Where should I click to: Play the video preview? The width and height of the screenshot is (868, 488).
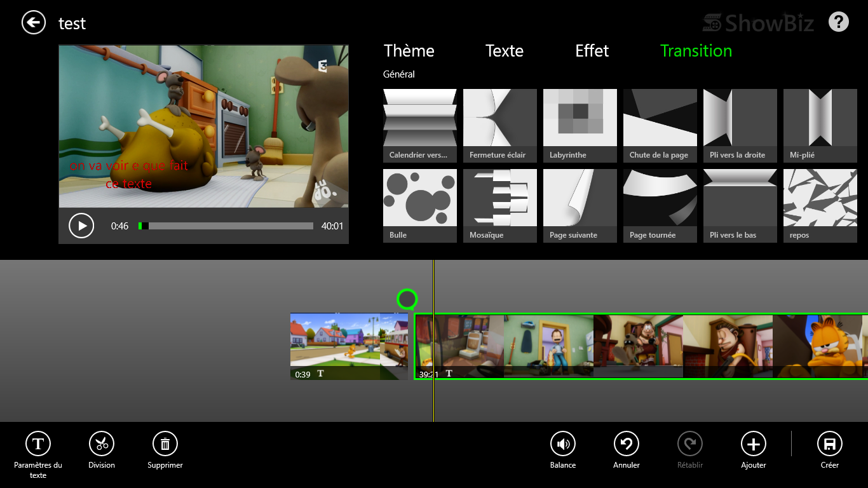click(x=81, y=226)
